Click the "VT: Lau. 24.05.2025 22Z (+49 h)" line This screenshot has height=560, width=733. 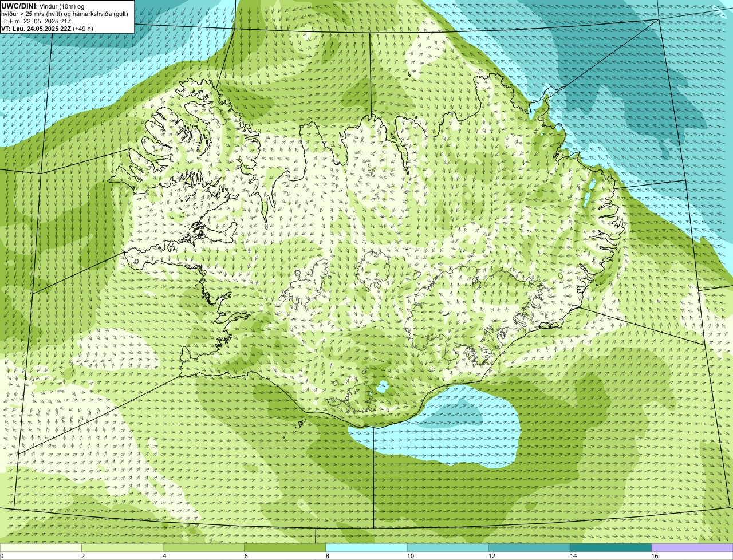pyautogui.click(x=47, y=28)
